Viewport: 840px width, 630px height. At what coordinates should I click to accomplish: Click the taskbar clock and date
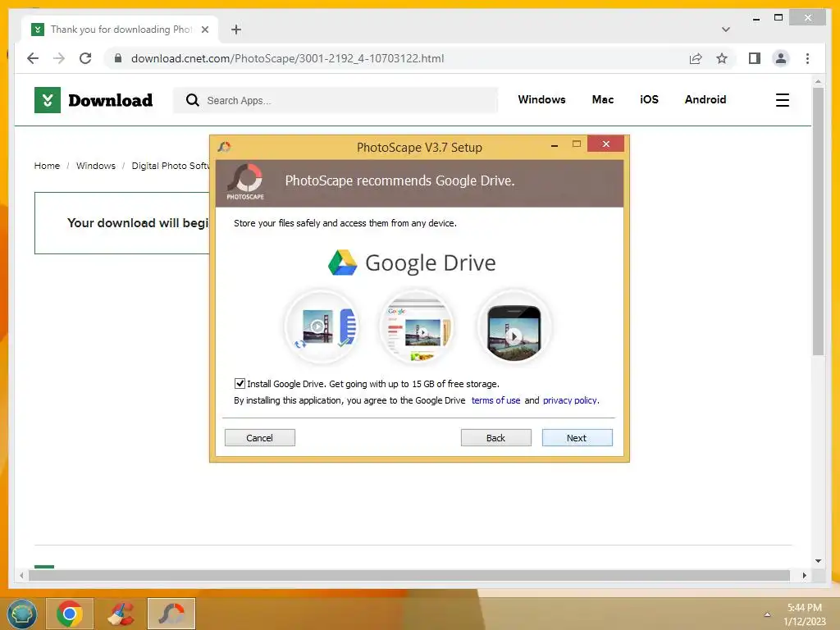click(x=805, y=614)
